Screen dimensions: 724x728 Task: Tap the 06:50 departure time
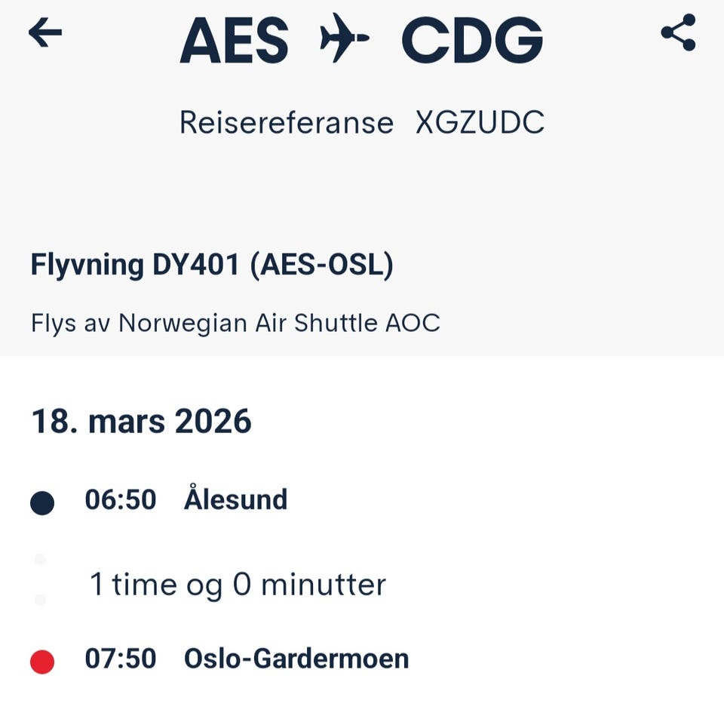[120, 500]
